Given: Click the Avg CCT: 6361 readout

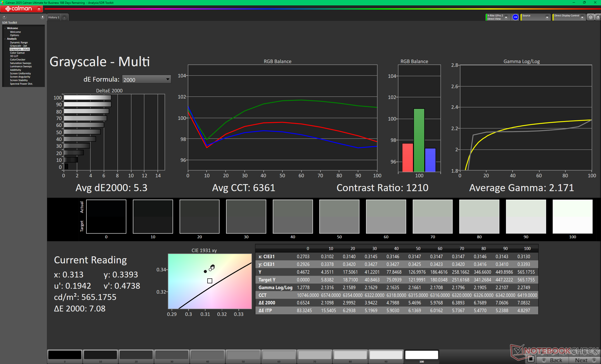Looking at the screenshot, I should tap(243, 188).
